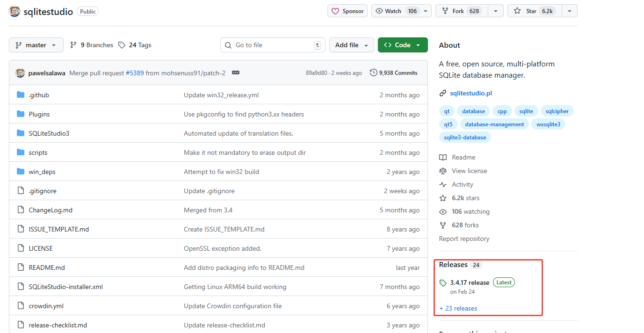Open commit hash 89a9d80
644x333 pixels.
pos(316,73)
